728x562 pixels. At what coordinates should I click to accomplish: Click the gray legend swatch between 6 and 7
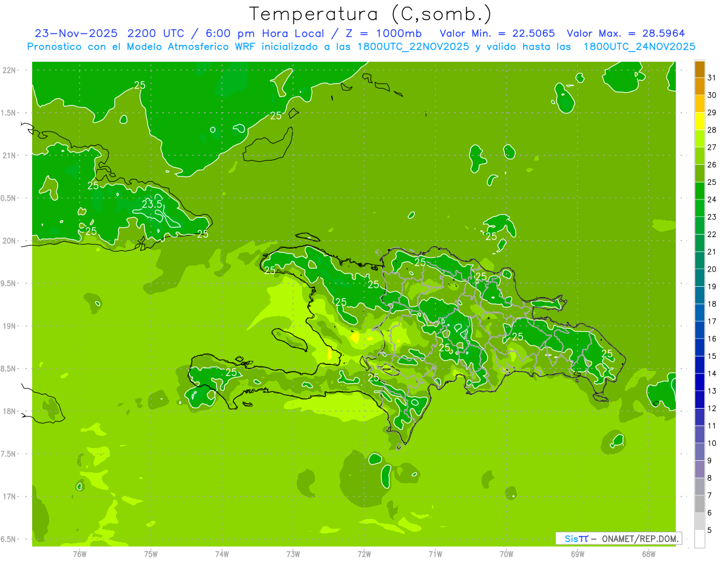699,504
